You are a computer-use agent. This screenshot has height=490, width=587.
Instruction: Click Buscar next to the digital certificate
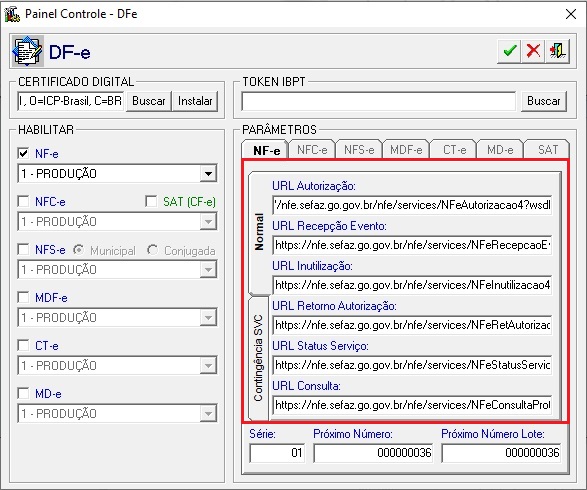point(149,101)
